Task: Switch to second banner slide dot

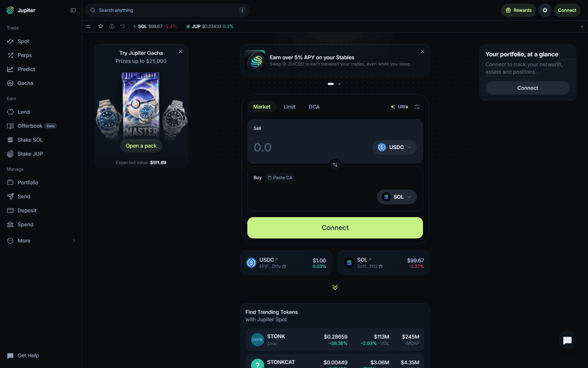Action: click(340, 84)
